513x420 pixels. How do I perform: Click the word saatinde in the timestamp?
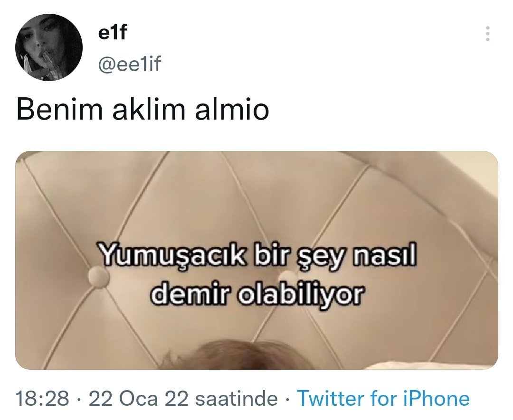click(x=236, y=399)
